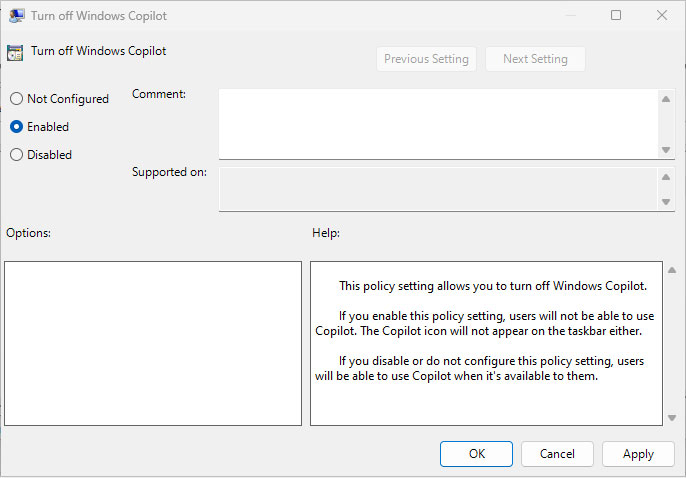Confirm changes with the OK button

click(x=476, y=454)
